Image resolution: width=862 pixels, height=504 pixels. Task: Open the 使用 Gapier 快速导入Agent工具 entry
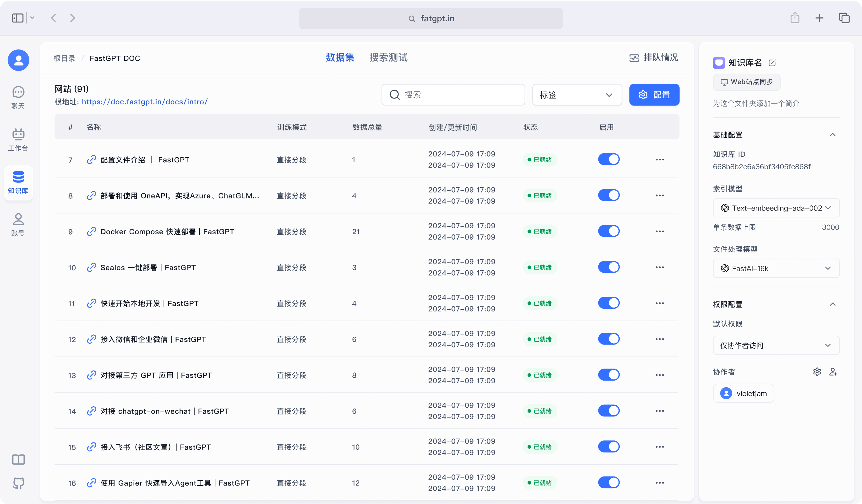click(175, 483)
